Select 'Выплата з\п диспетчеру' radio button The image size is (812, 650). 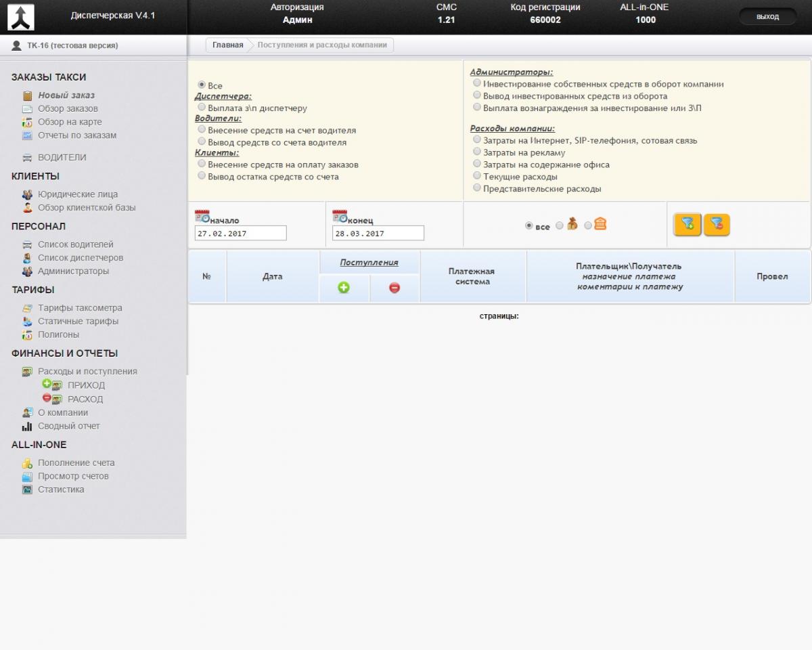click(x=202, y=107)
